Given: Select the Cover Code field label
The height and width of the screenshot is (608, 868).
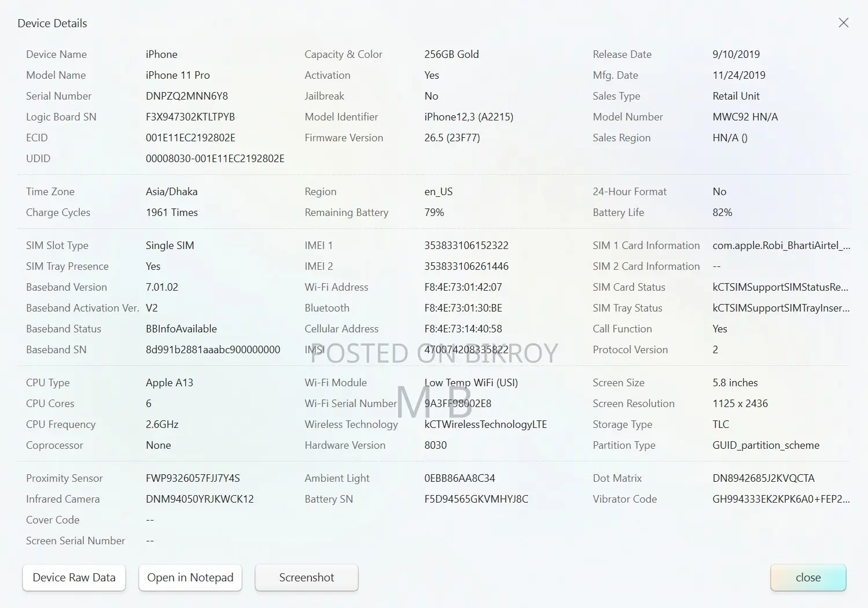Looking at the screenshot, I should (53, 520).
